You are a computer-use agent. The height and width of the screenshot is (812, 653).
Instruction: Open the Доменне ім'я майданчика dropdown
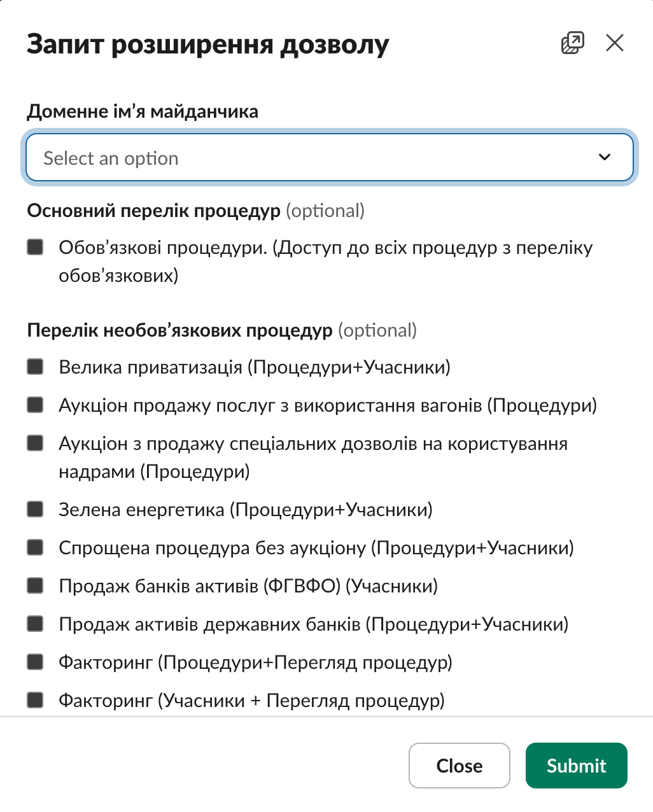point(329,158)
